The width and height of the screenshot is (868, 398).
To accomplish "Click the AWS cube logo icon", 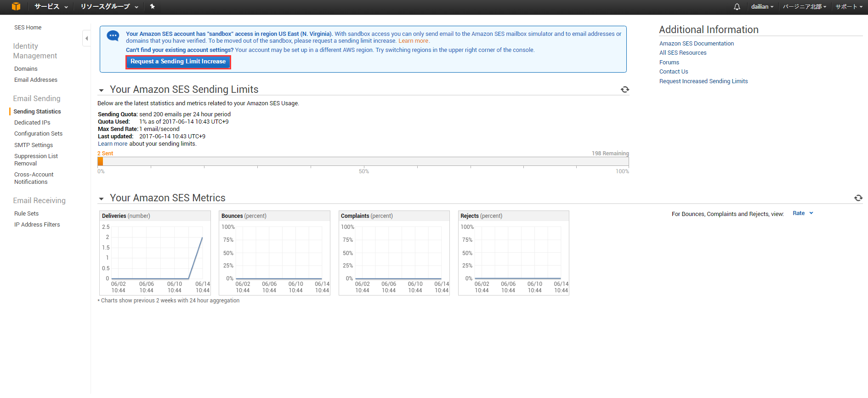I will click(16, 6).
